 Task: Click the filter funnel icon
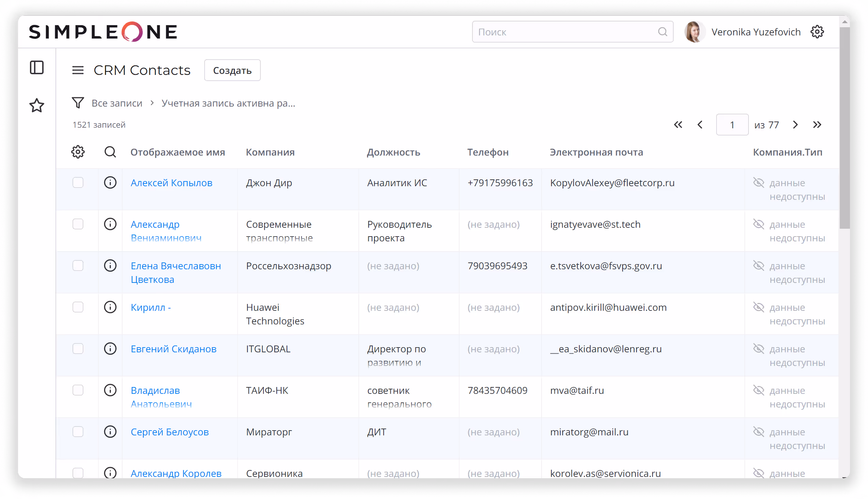click(x=78, y=103)
